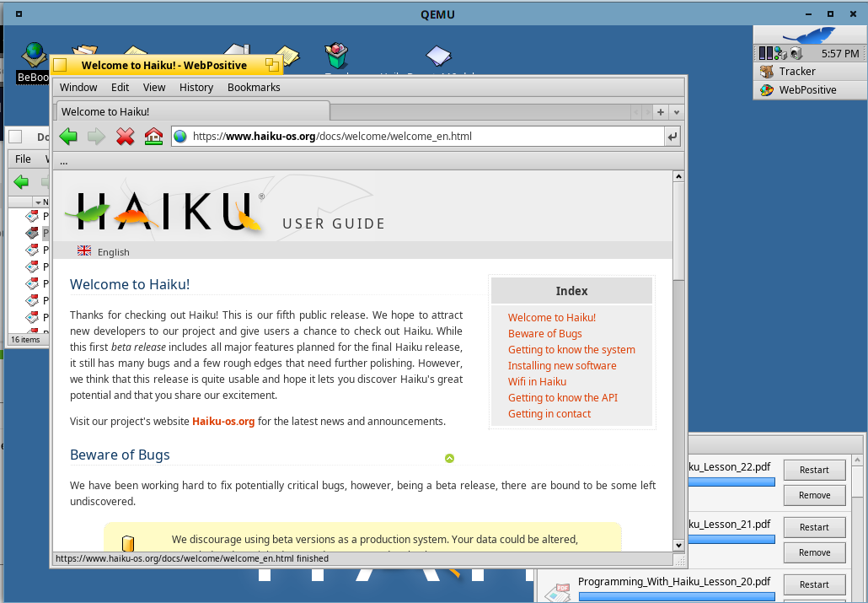Select the Trash icon on the desktop
868x603 pixels.
click(x=336, y=56)
